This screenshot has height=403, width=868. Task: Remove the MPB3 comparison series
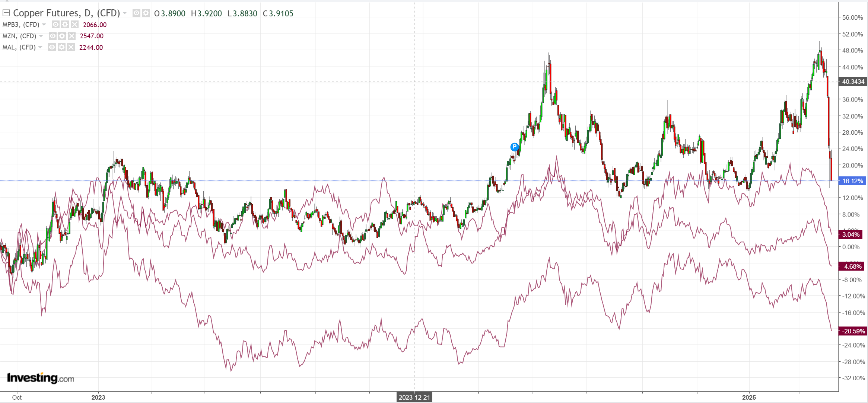click(x=74, y=25)
